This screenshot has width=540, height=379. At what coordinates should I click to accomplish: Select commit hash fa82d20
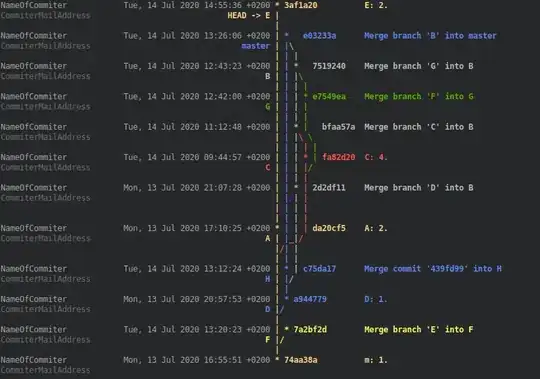338,157
